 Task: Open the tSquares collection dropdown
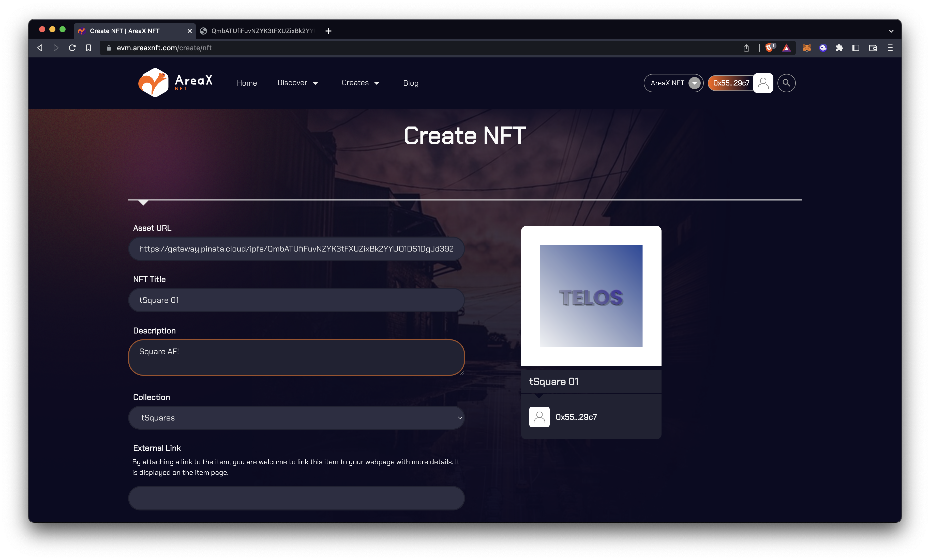pyautogui.click(x=296, y=417)
